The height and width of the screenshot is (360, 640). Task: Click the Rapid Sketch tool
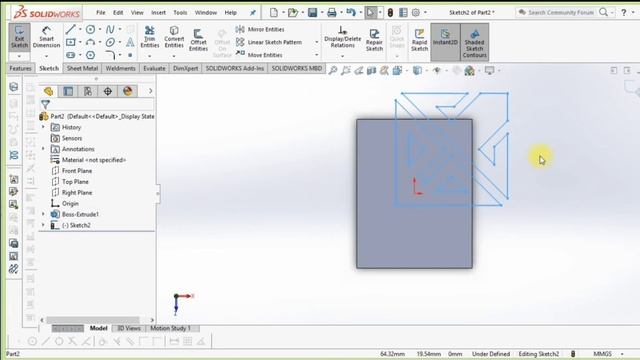(419, 40)
